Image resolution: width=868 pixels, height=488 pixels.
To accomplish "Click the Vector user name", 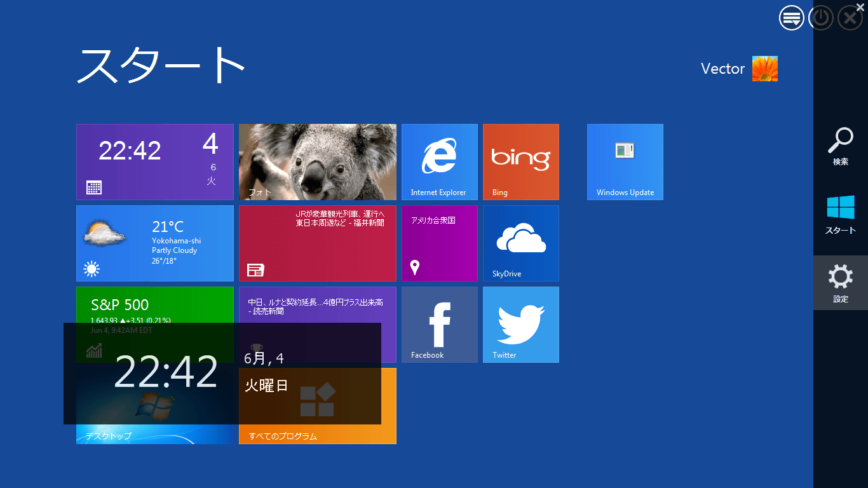I will point(722,69).
